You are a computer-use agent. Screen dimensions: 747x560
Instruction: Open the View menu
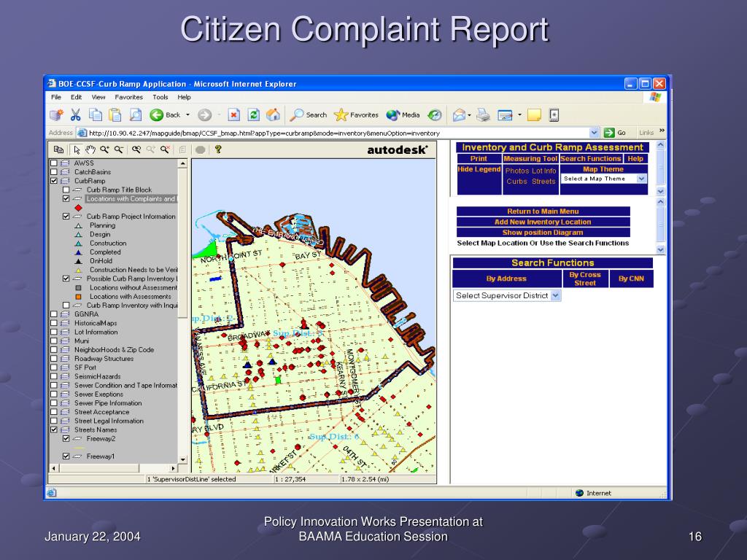(x=98, y=97)
